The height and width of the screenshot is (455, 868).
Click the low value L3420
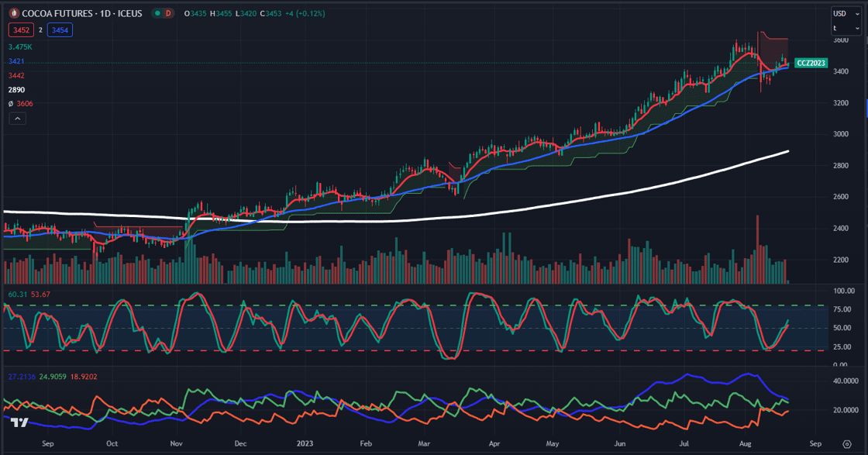pyautogui.click(x=246, y=13)
